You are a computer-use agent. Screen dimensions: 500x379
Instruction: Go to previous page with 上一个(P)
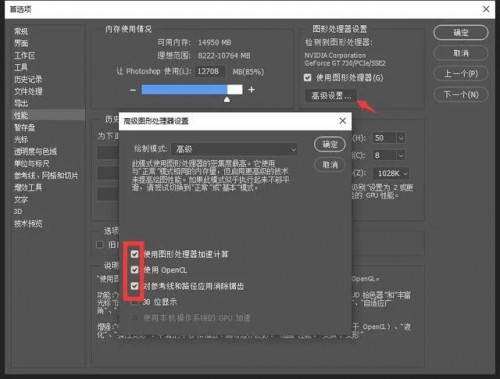(x=461, y=74)
